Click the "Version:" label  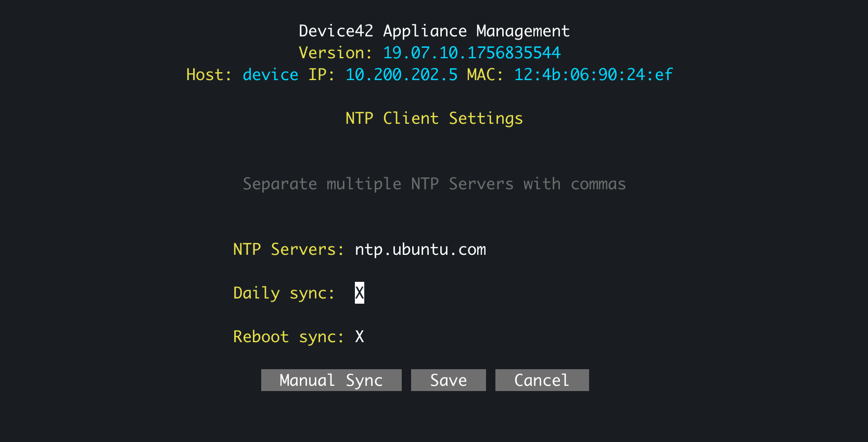335,53
